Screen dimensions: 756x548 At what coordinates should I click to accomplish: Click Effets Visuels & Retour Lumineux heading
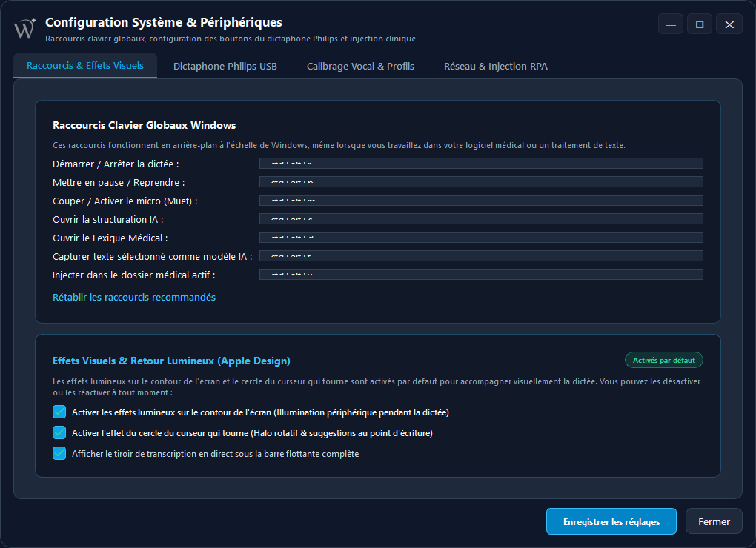[x=171, y=361]
